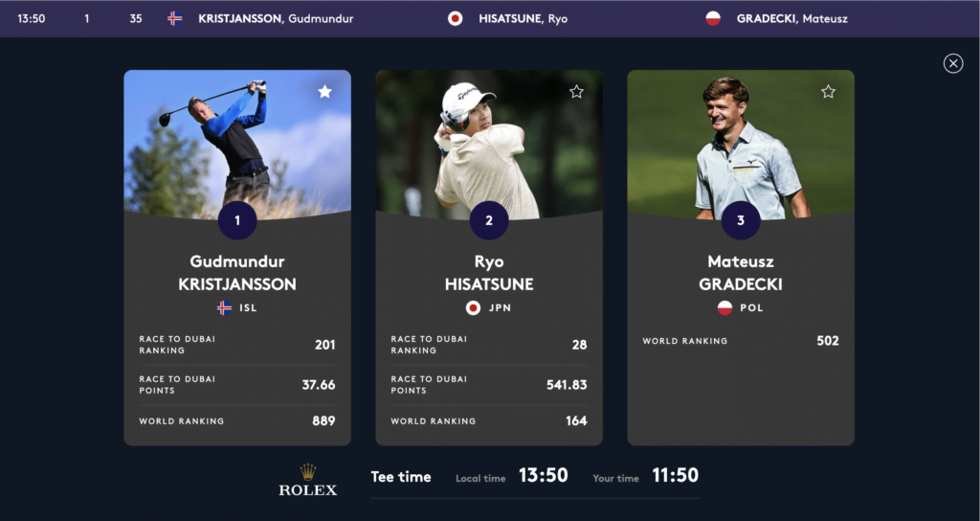Click Poland flag in top header row
This screenshot has width=980, height=521.
point(713,19)
